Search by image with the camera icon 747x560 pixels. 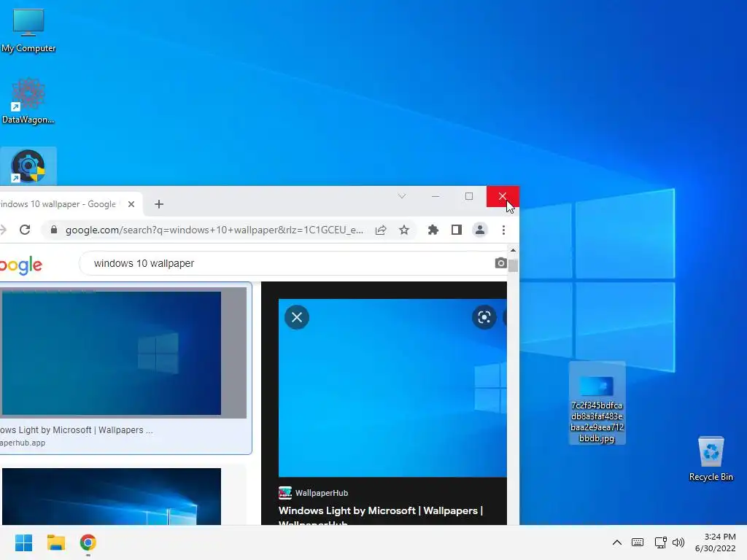tap(500, 262)
